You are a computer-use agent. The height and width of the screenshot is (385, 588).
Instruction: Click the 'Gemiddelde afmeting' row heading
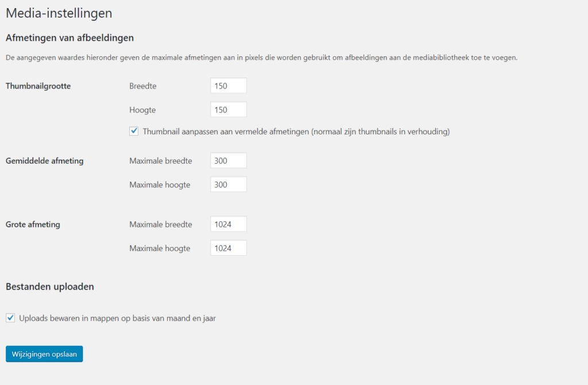(45, 160)
